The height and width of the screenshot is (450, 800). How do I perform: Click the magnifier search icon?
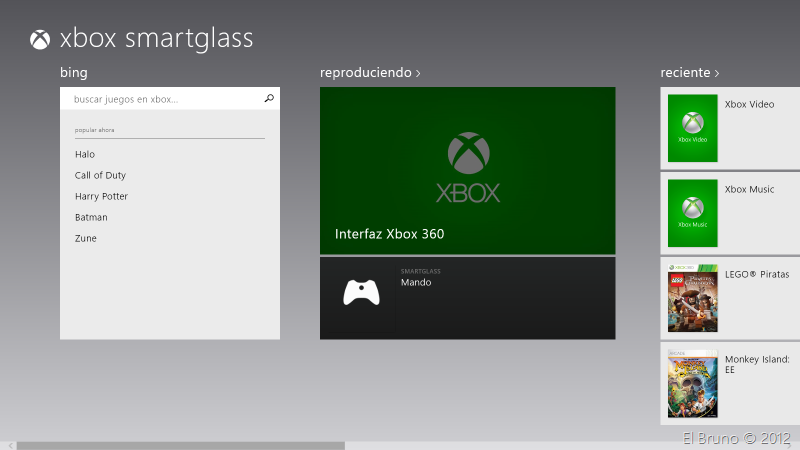[269, 99]
